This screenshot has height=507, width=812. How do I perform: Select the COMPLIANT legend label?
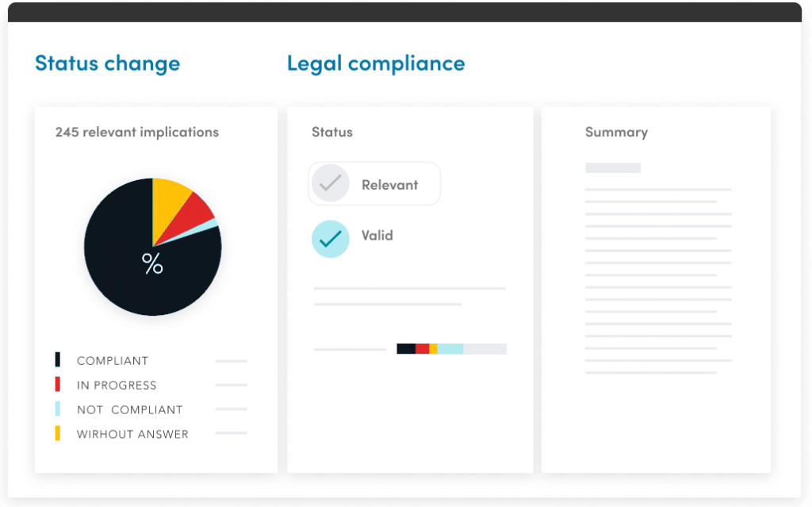pyautogui.click(x=113, y=361)
